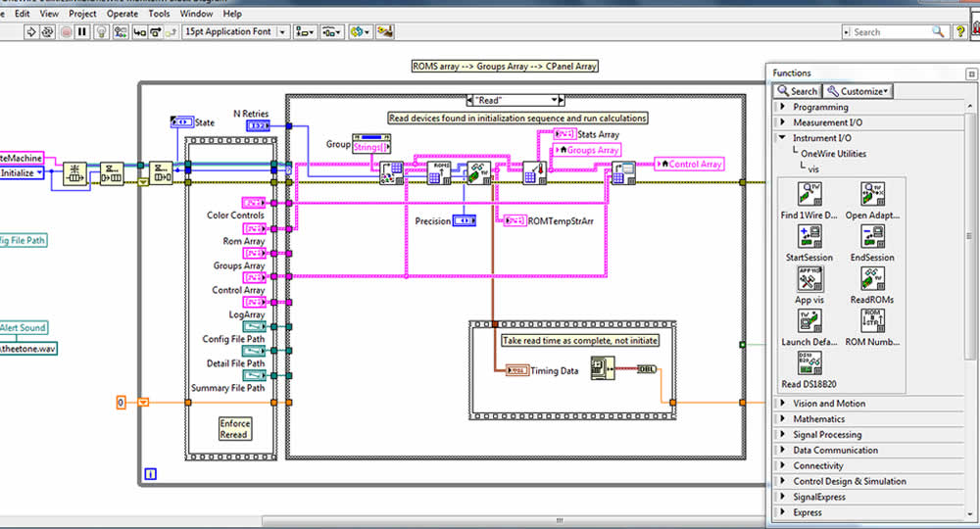Click the Run Continuously button
980x529 pixels.
[x=47, y=32]
